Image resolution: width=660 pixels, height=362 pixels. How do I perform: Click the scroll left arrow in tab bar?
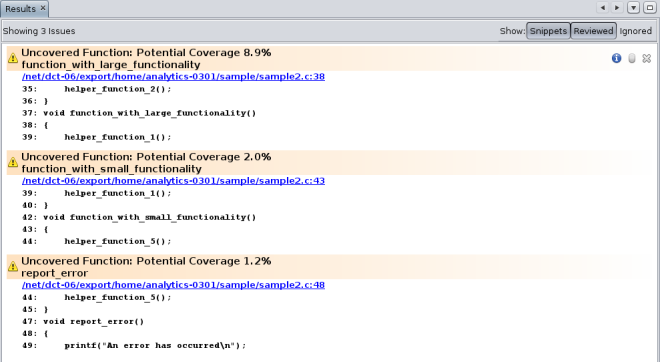603,8
